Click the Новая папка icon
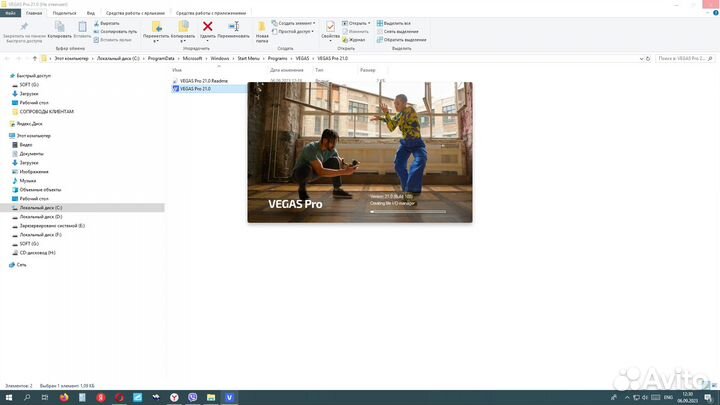This screenshot has height=405, width=720. 262,27
